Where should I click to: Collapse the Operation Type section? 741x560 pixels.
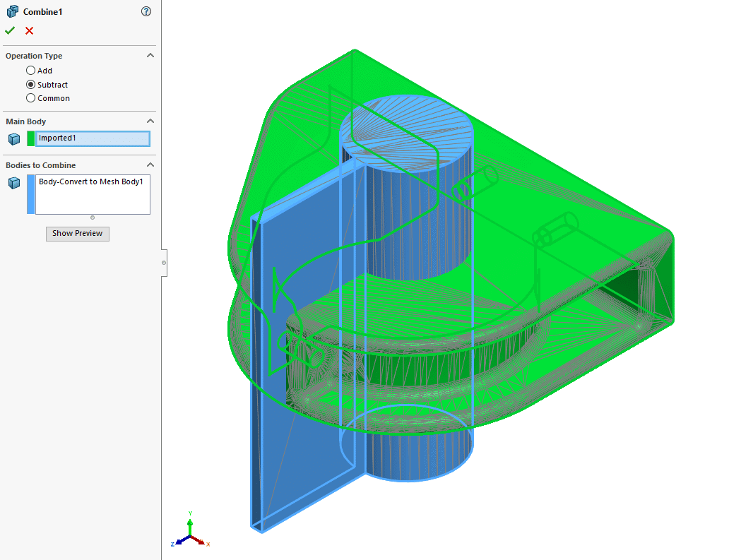click(x=150, y=55)
